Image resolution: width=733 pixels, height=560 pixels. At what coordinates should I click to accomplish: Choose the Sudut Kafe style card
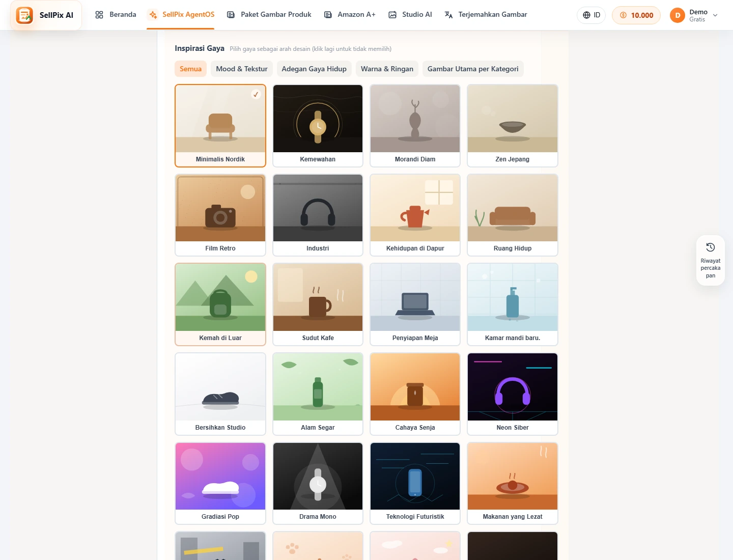pyautogui.click(x=318, y=304)
